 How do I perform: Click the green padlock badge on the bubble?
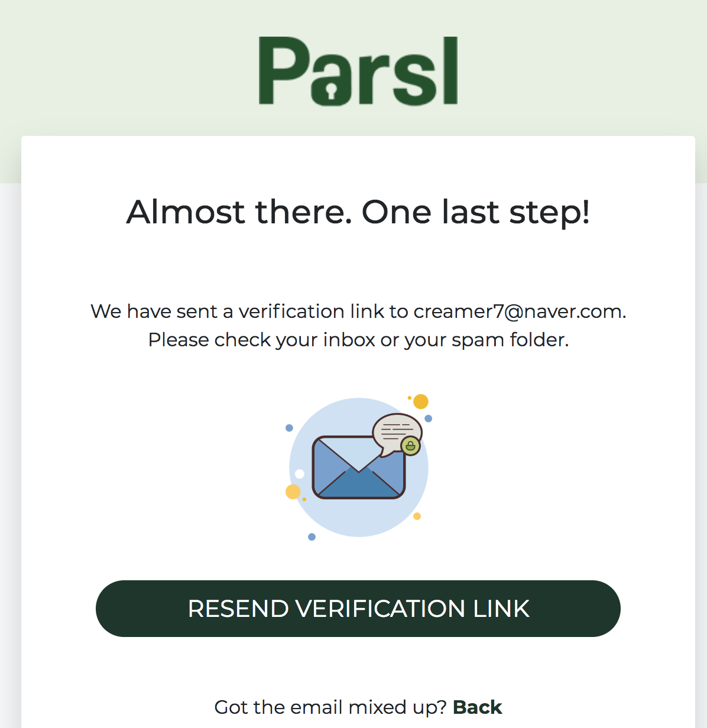[x=410, y=446]
